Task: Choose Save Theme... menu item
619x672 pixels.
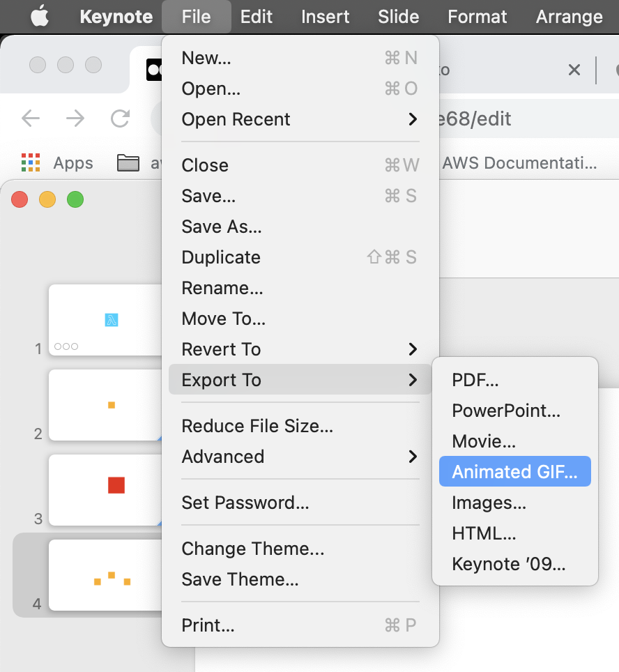Action: point(300,579)
